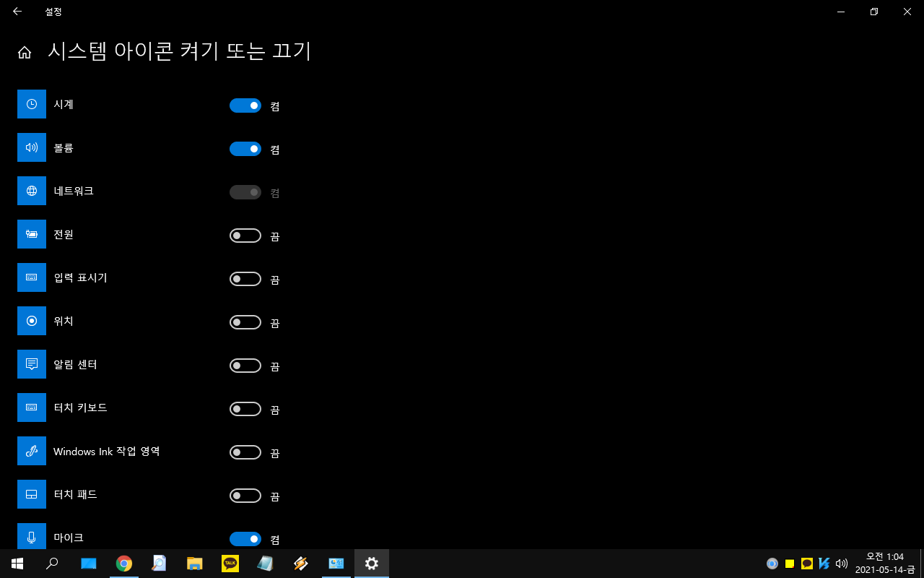Screen dimensions: 924x578
Task: Click the 네트워크 label text
Action: pos(74,191)
